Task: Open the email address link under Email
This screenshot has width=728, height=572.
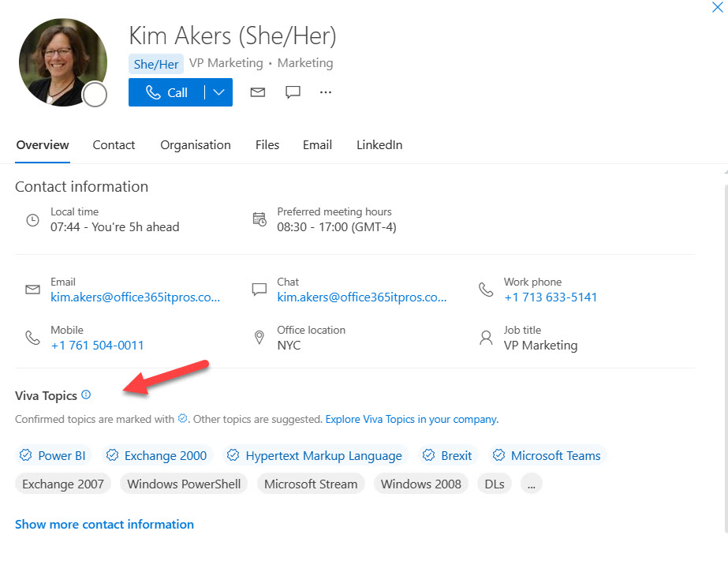Action: click(135, 297)
